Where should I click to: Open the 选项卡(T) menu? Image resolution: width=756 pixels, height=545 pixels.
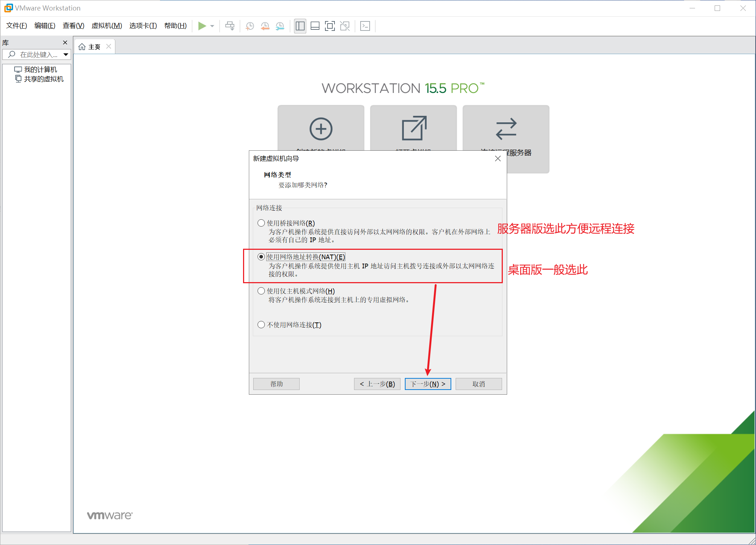(143, 26)
